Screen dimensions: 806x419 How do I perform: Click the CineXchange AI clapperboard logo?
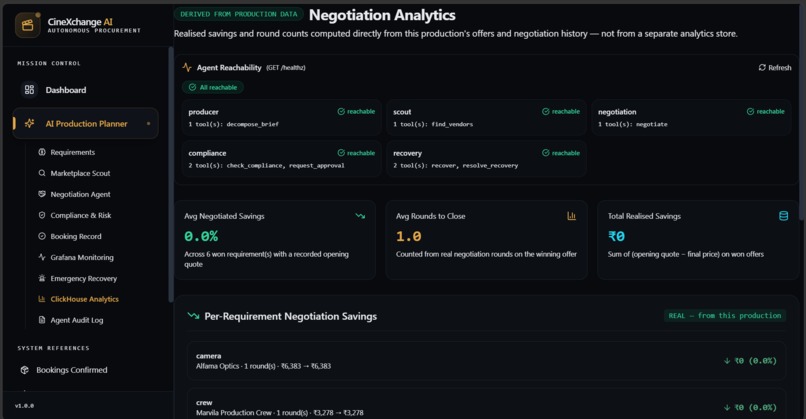(x=28, y=25)
